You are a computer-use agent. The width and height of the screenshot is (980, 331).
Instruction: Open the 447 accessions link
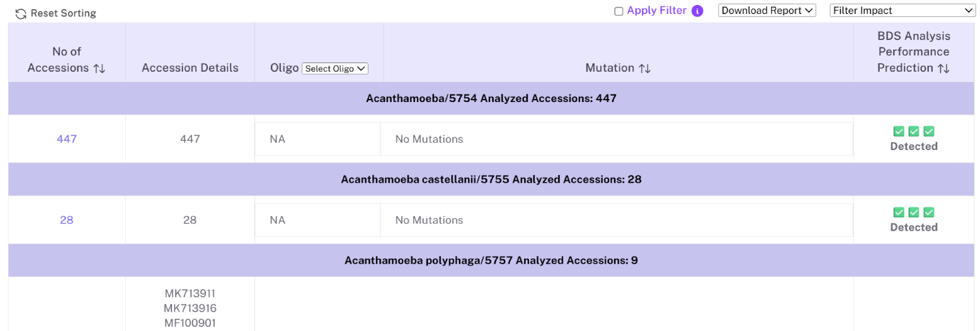[x=67, y=139]
